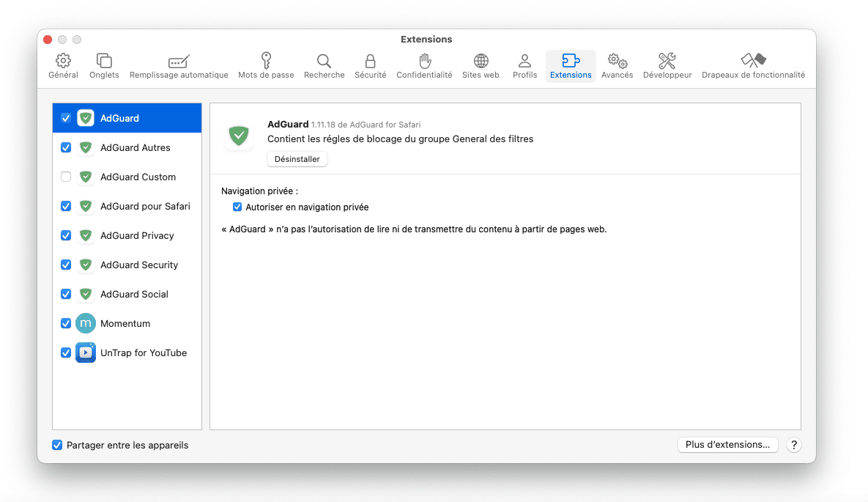Click the AdGuard Security shield icon
This screenshot has height=502, width=868.
(x=85, y=265)
